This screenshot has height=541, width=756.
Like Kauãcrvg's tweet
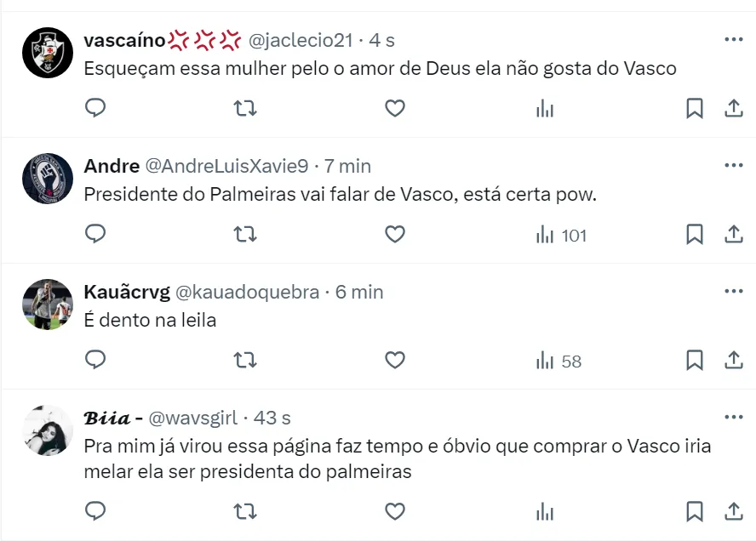pos(394,360)
